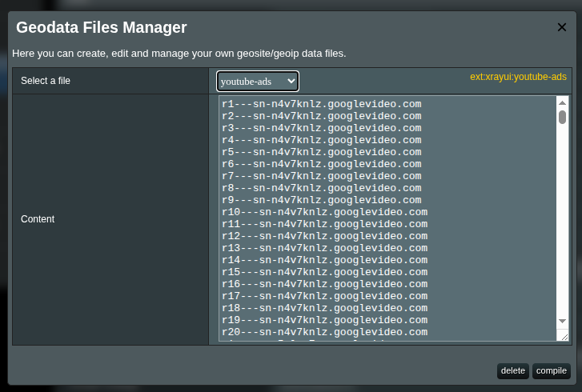Close the Geodata Files Manager dialog
The width and height of the screenshot is (582, 392).
(x=561, y=27)
